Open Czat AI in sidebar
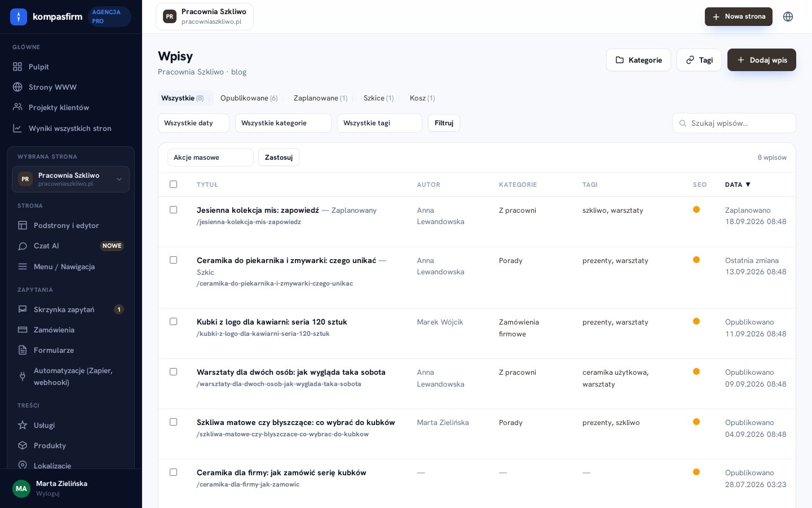812x508 pixels. coord(71,246)
